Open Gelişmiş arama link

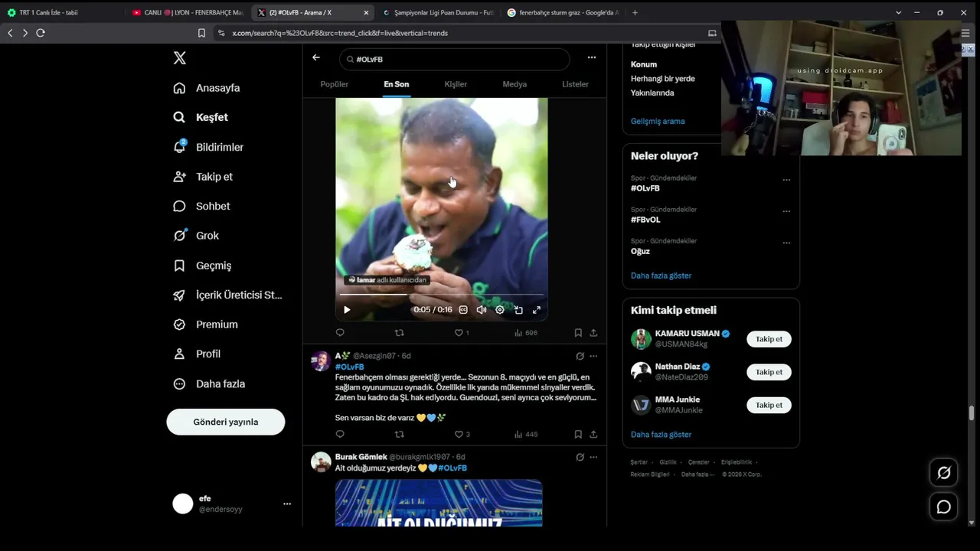pos(658,121)
